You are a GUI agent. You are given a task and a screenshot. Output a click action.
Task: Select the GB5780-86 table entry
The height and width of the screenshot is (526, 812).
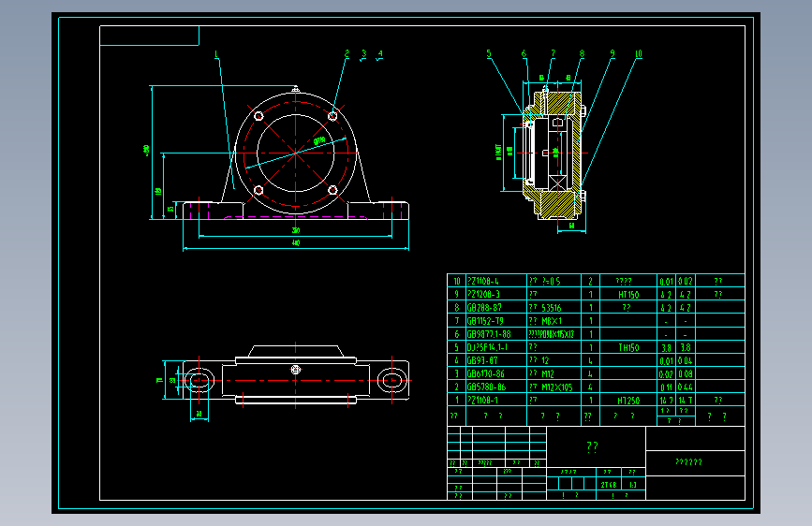click(x=496, y=387)
